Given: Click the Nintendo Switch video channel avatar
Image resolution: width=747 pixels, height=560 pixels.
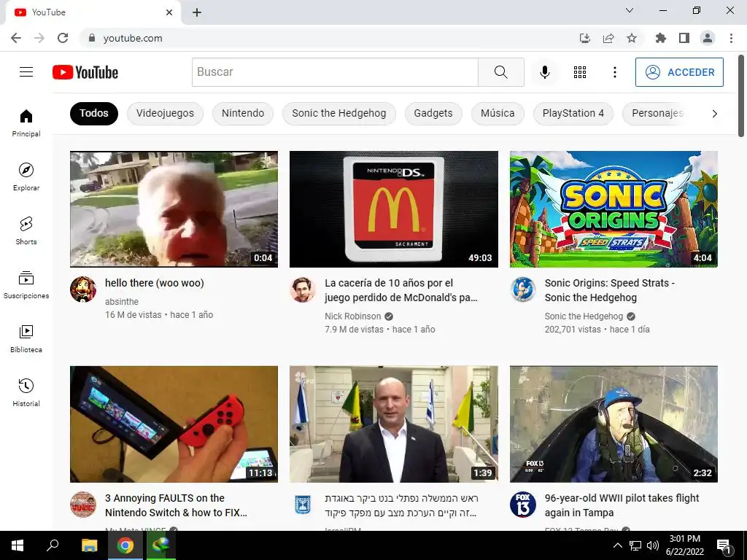Looking at the screenshot, I should (83, 505).
